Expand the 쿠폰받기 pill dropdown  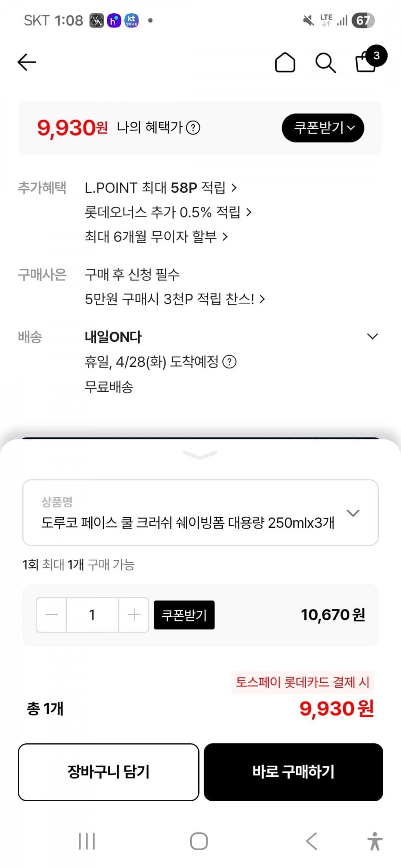323,128
